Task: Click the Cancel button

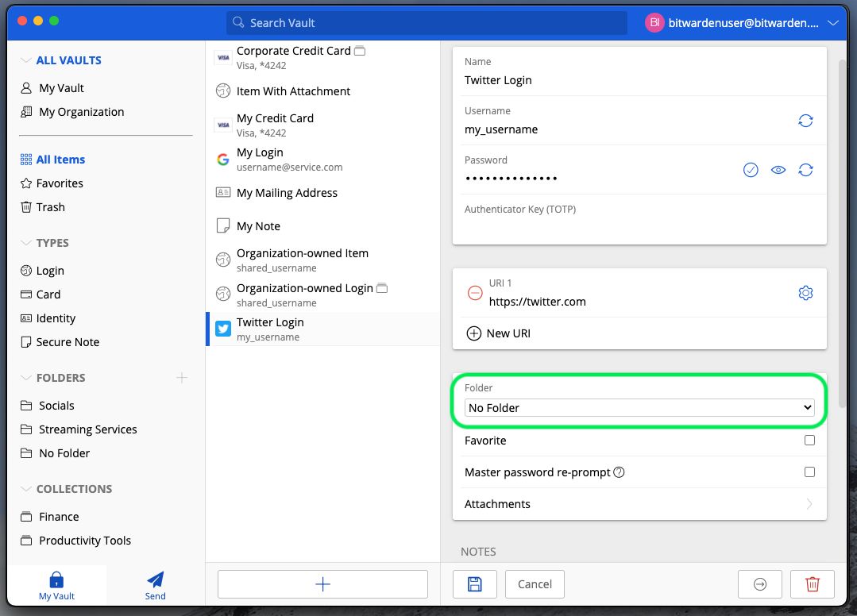Action: click(535, 584)
